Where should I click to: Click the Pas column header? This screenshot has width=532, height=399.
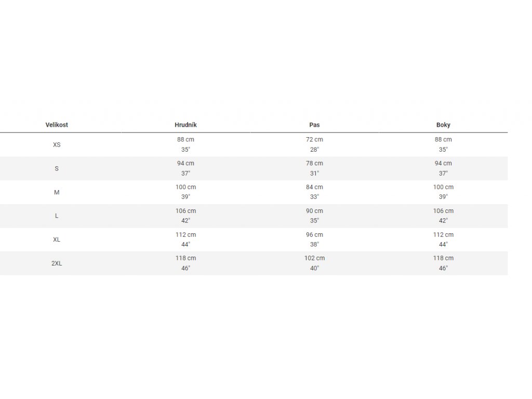(x=314, y=125)
